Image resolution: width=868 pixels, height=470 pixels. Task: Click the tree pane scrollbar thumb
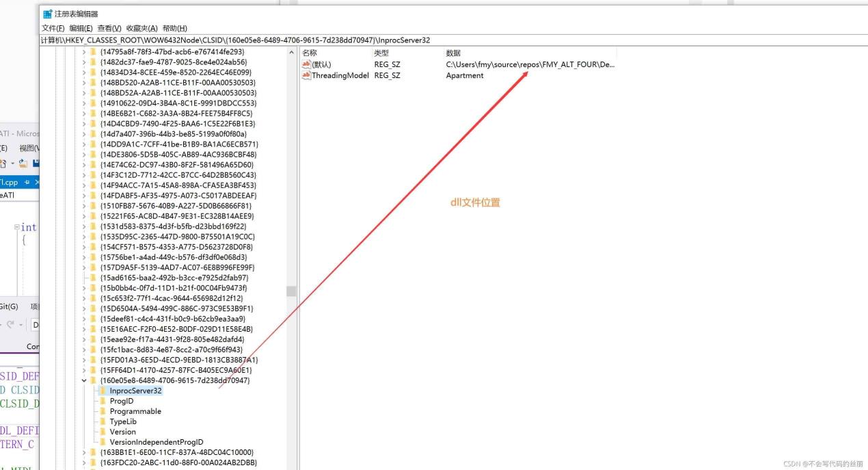(x=291, y=291)
